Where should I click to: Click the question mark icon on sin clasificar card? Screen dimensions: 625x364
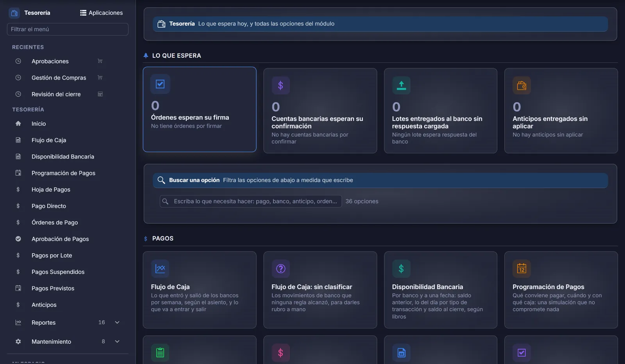280,268
